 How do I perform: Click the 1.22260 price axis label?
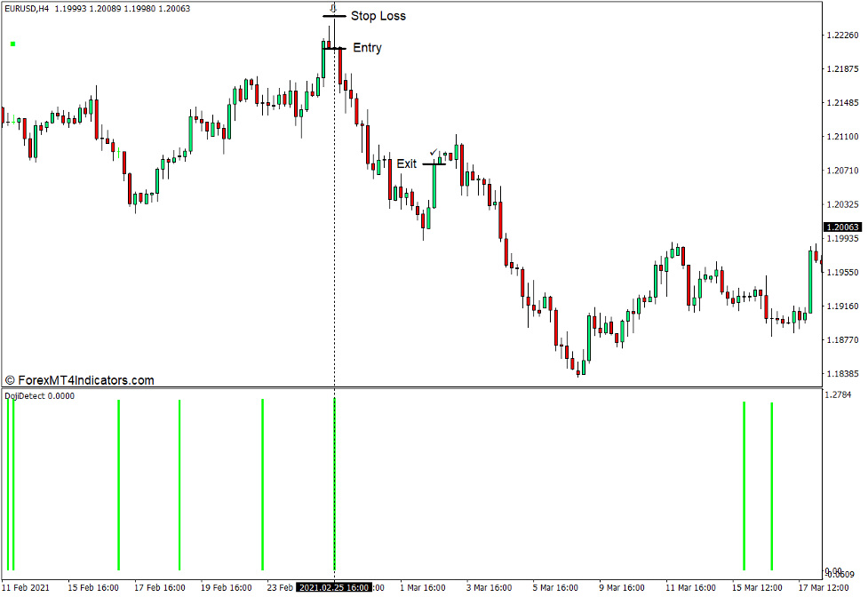(x=842, y=36)
